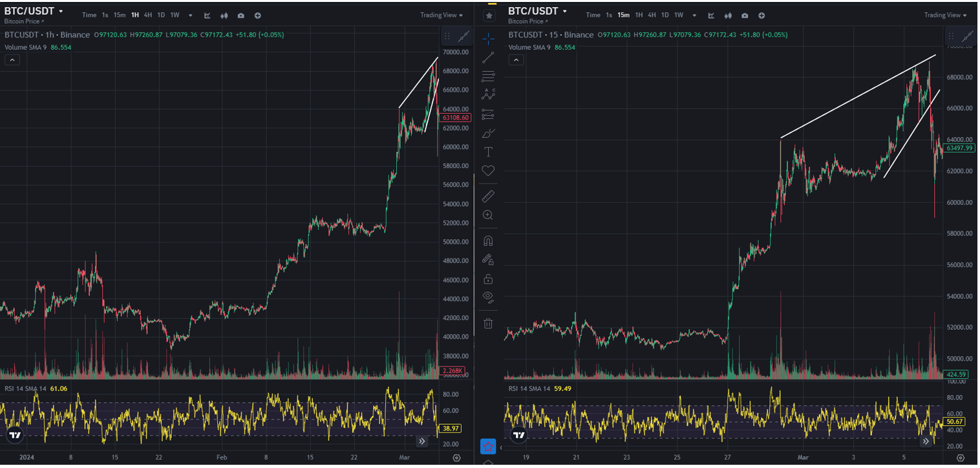980x468 pixels.
Task: Take a snapshot of the right chart
Action: point(745,15)
